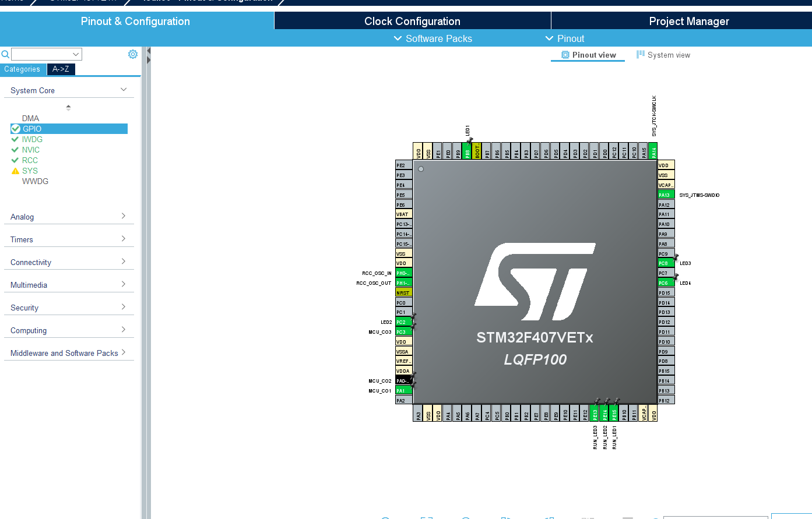The width and height of the screenshot is (812, 519).
Task: Select the System view tab
Action: 663,55
